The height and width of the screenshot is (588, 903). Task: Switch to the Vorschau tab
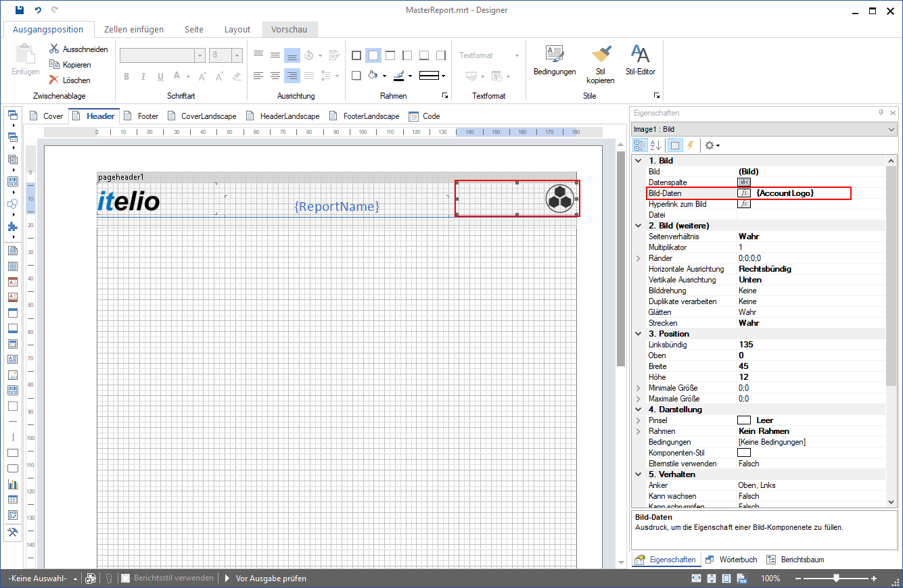coord(290,30)
